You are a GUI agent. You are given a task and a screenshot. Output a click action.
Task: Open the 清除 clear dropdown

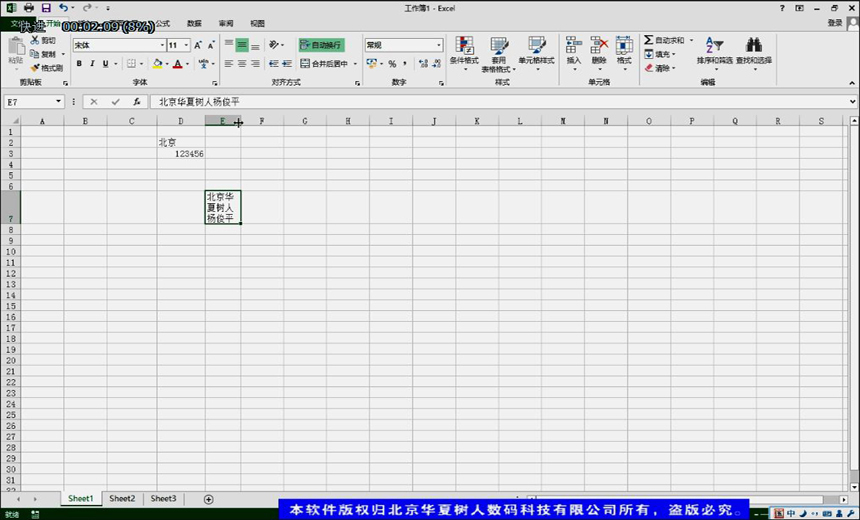click(660, 67)
